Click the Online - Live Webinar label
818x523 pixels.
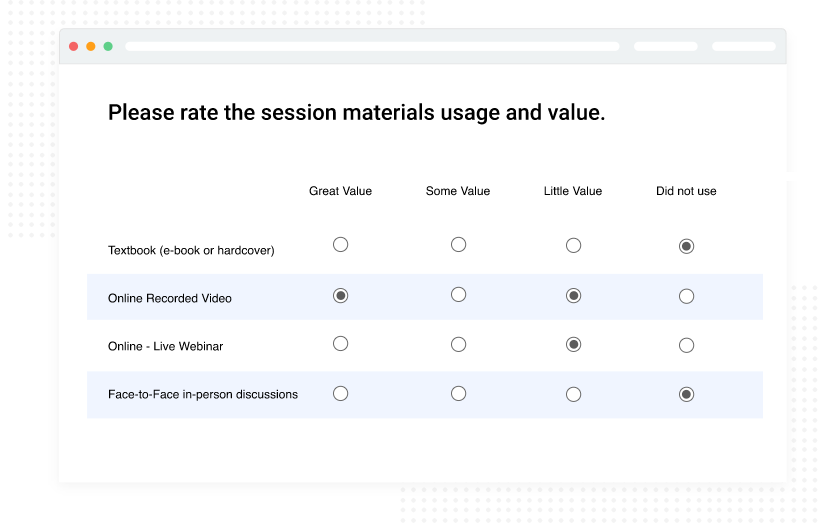point(165,346)
